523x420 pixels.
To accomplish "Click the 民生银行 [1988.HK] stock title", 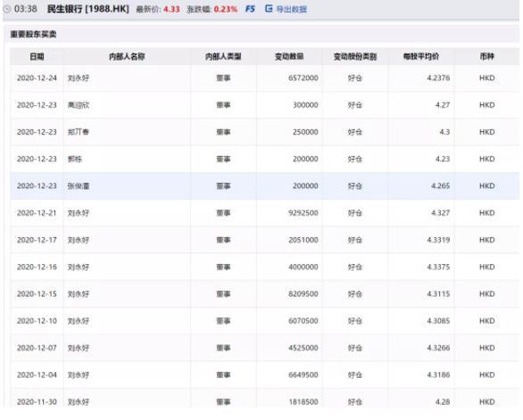I will point(88,9).
